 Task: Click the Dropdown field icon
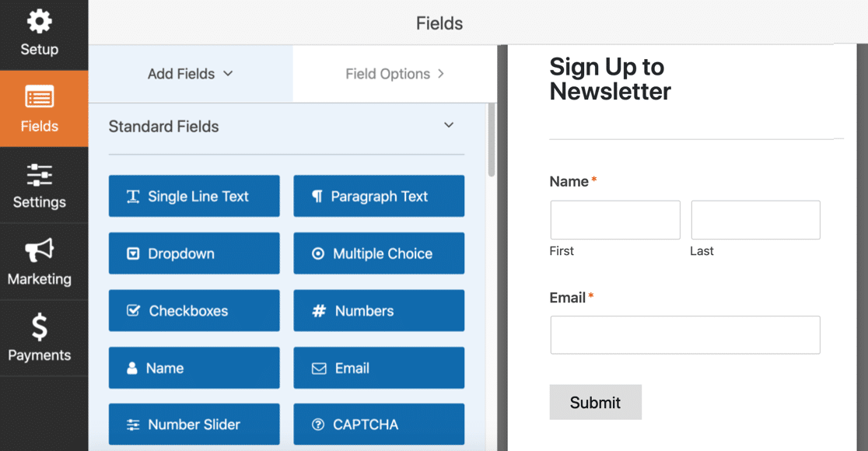point(133,253)
